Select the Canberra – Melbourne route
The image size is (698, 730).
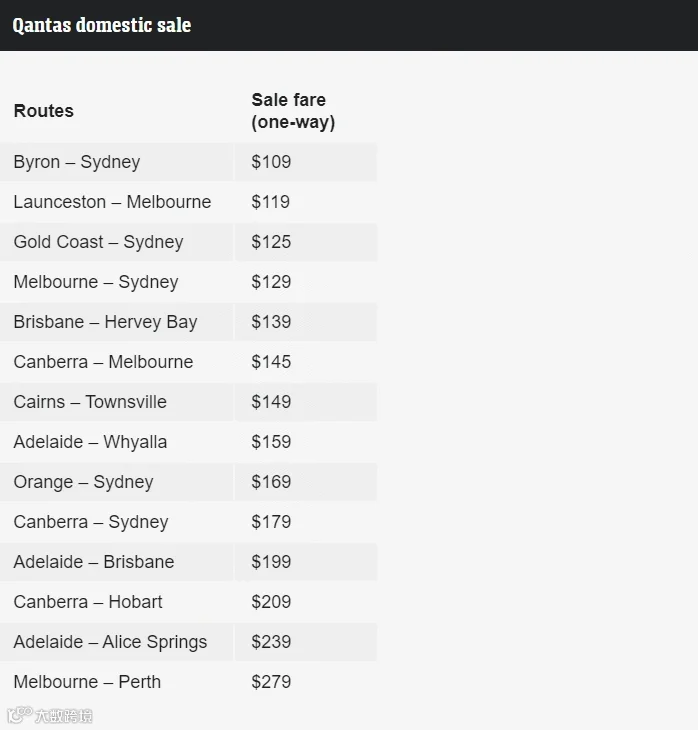[103, 362]
